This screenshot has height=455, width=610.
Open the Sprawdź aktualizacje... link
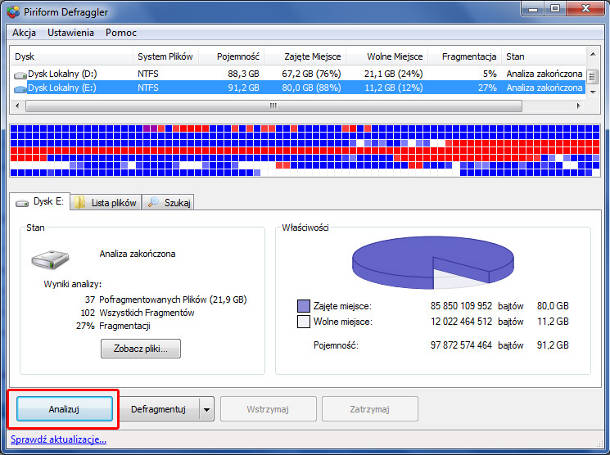point(58,440)
